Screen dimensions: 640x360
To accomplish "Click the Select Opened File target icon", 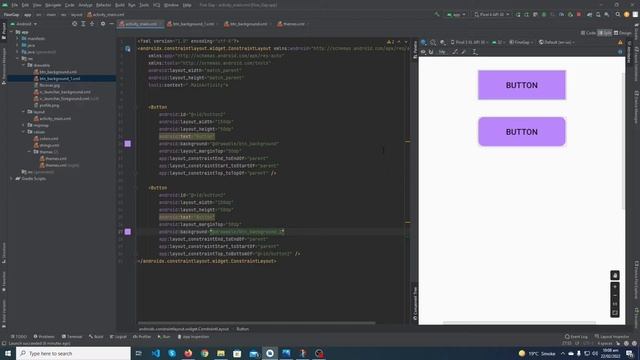I will 74,24.
